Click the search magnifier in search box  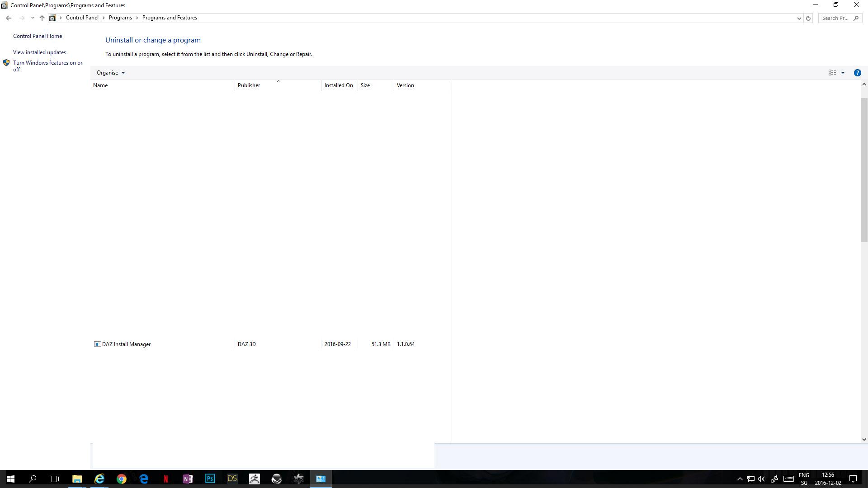pos(856,18)
